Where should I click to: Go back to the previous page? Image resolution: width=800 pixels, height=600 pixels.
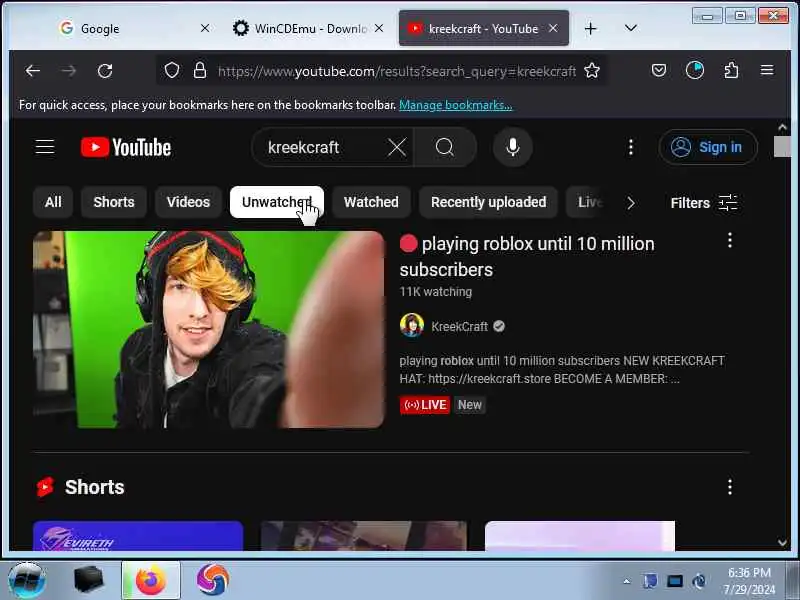tap(33, 71)
